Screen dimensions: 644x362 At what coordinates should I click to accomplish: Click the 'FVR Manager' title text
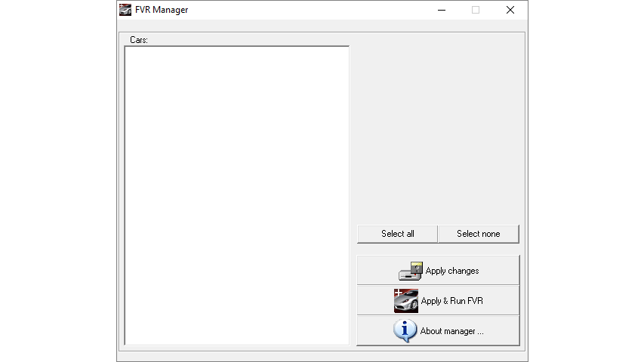(162, 10)
